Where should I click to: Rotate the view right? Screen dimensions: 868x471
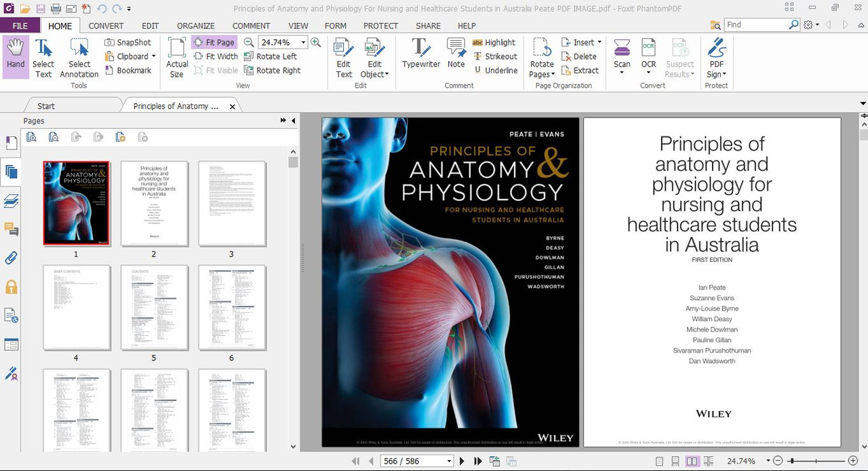tap(273, 70)
